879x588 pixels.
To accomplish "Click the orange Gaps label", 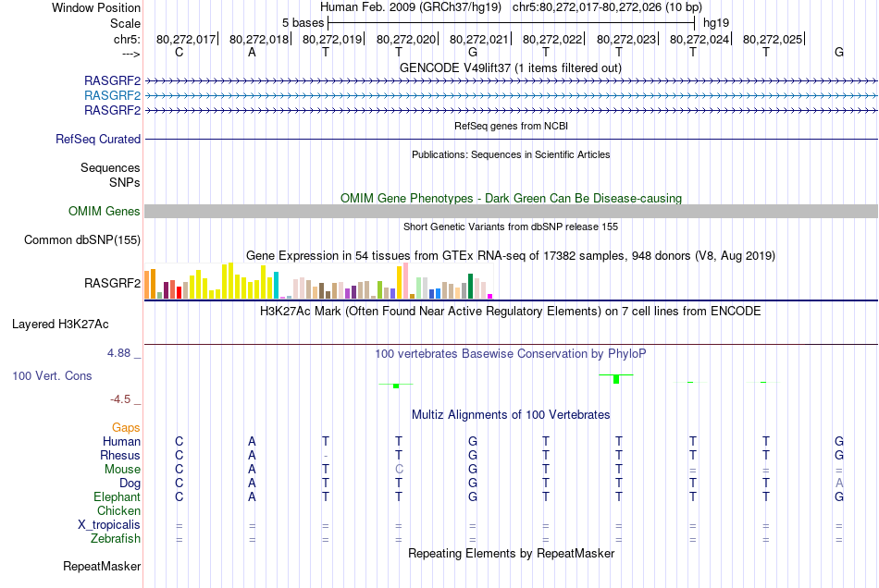I will [x=126, y=428].
